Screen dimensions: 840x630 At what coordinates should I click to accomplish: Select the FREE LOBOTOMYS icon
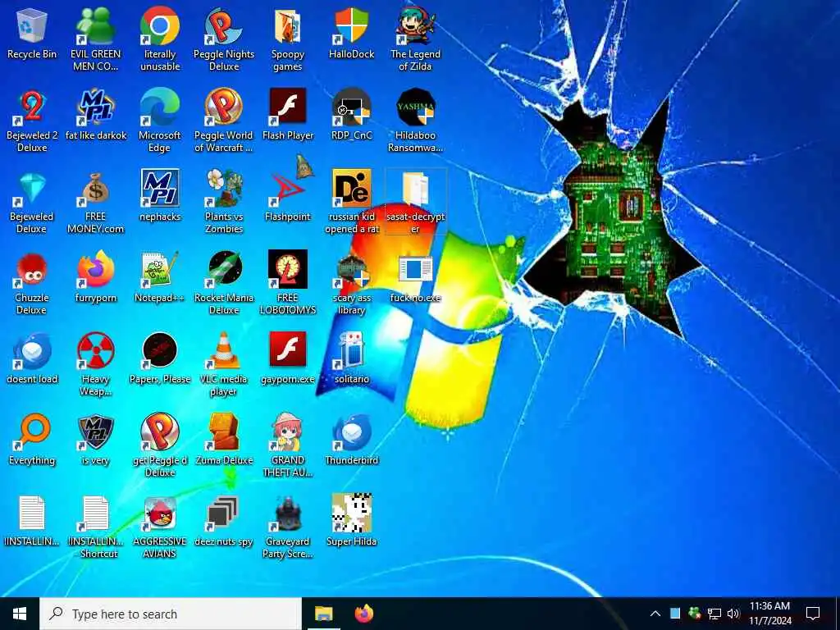(288, 283)
